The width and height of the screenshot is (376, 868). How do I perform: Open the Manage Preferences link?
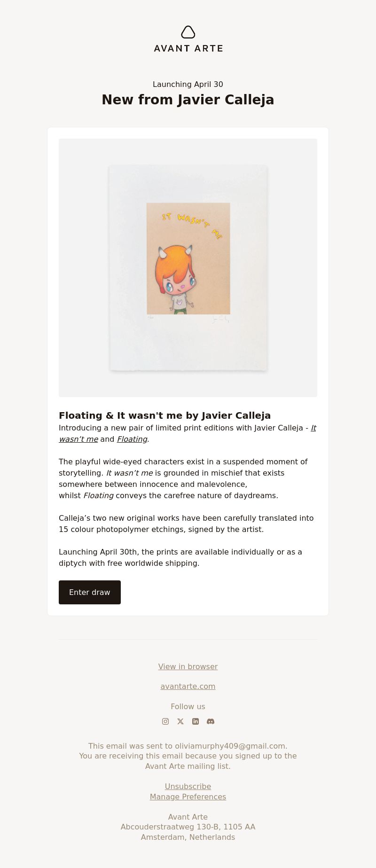(x=188, y=797)
